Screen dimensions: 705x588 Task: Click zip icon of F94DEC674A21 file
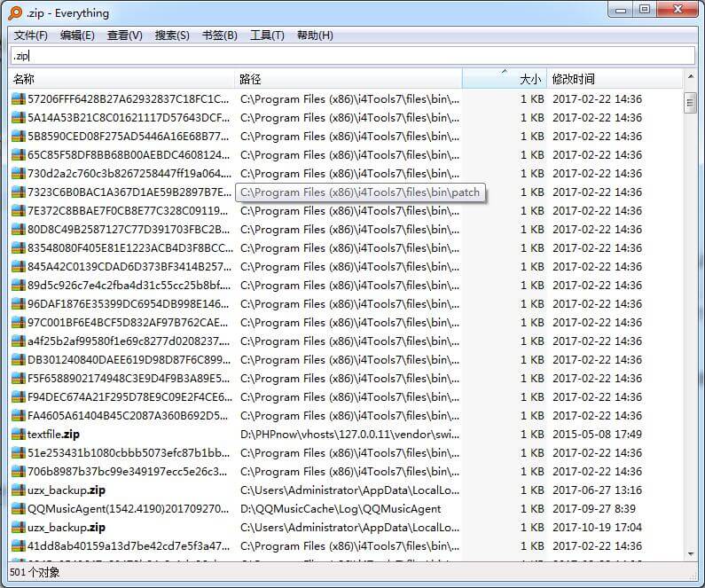pos(19,397)
